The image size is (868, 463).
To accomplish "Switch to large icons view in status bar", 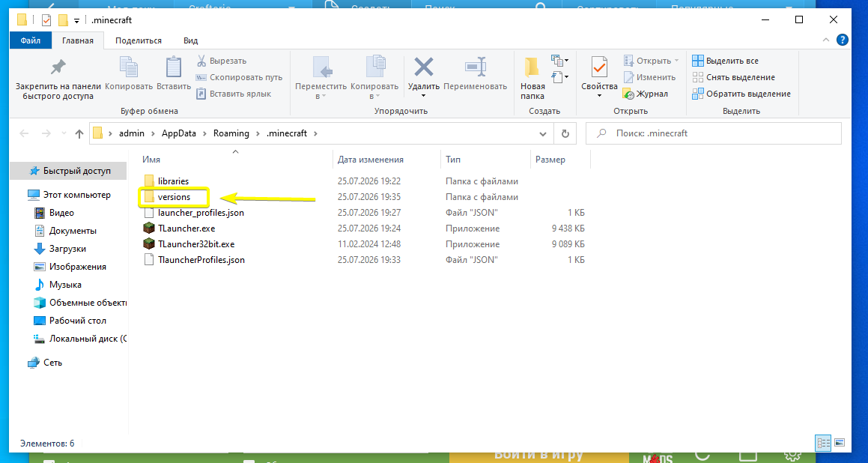I will (x=840, y=443).
